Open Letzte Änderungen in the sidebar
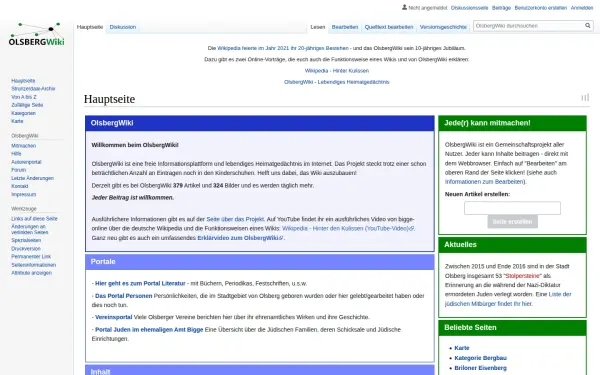This screenshot has height=375, width=600. pos(33,178)
